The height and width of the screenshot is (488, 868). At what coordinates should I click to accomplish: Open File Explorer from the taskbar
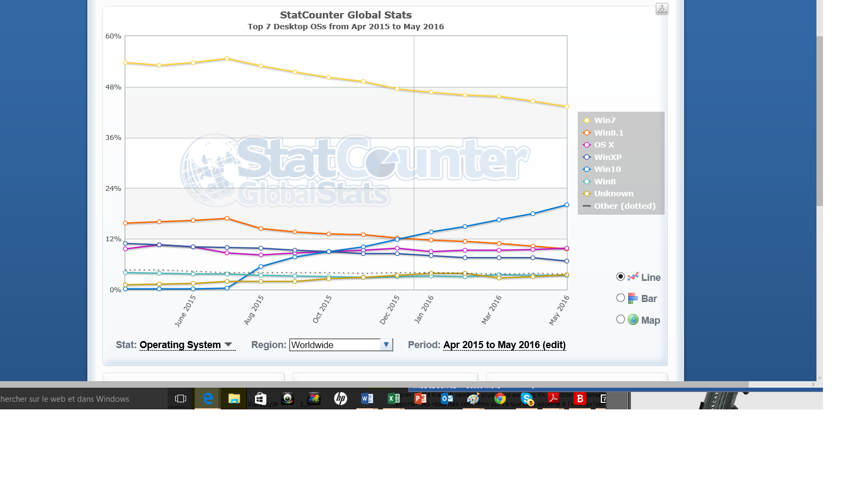[x=234, y=399]
